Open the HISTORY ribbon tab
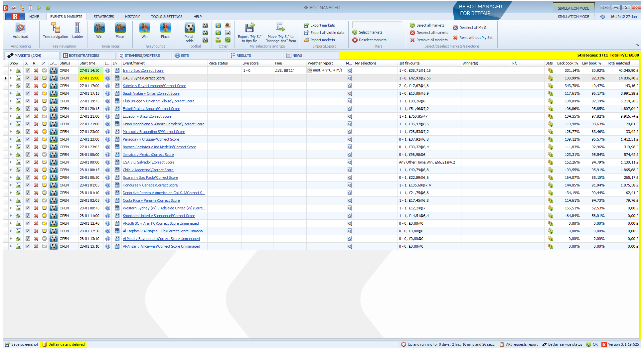The width and height of the screenshot is (644, 351). 132,17
